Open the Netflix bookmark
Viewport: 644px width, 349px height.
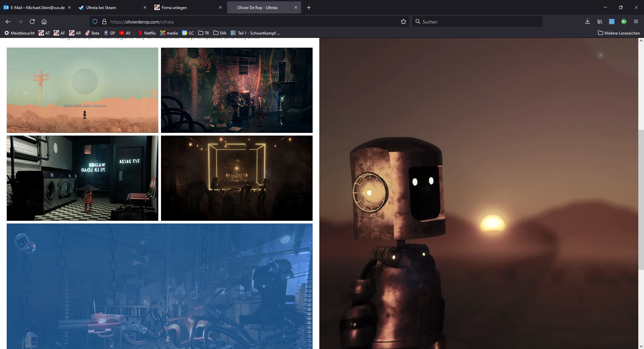[x=147, y=33]
